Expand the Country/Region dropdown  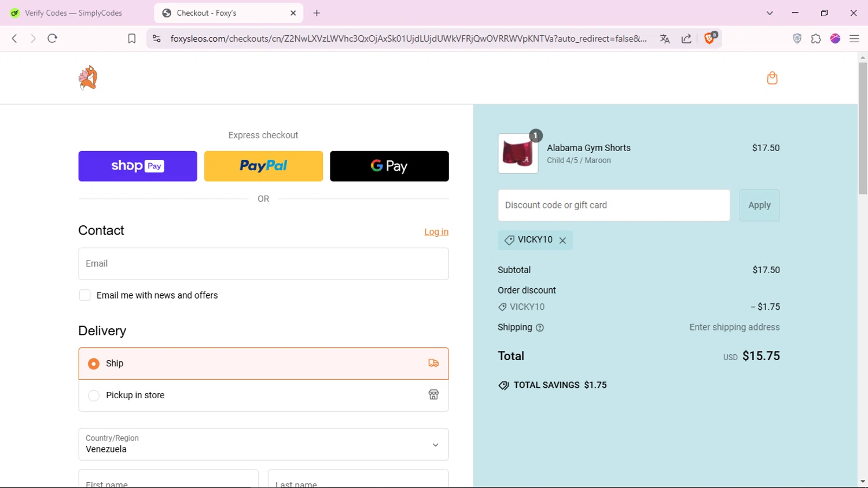click(263, 445)
